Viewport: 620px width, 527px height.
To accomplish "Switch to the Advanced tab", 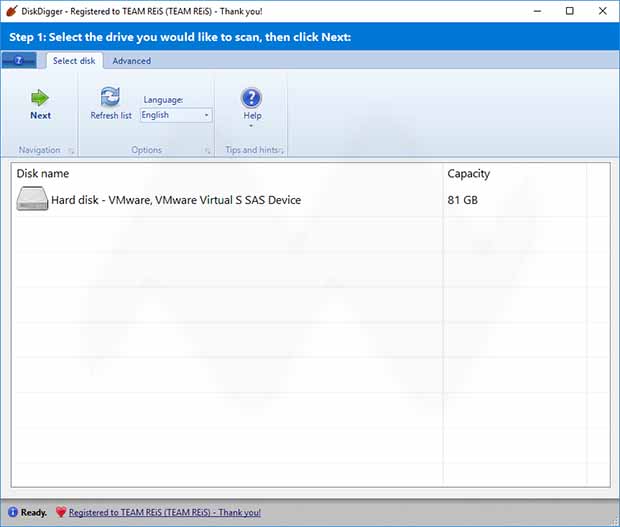I will coord(131,61).
